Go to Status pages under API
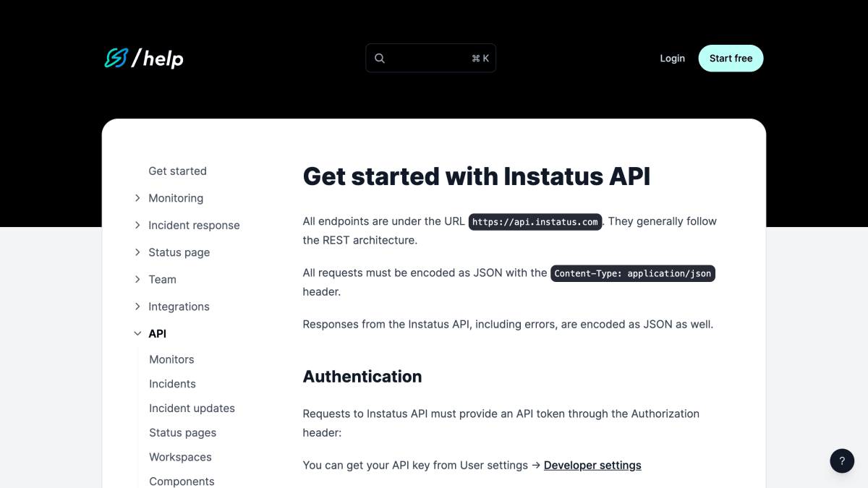The height and width of the screenshot is (488, 868). pyautogui.click(x=182, y=433)
